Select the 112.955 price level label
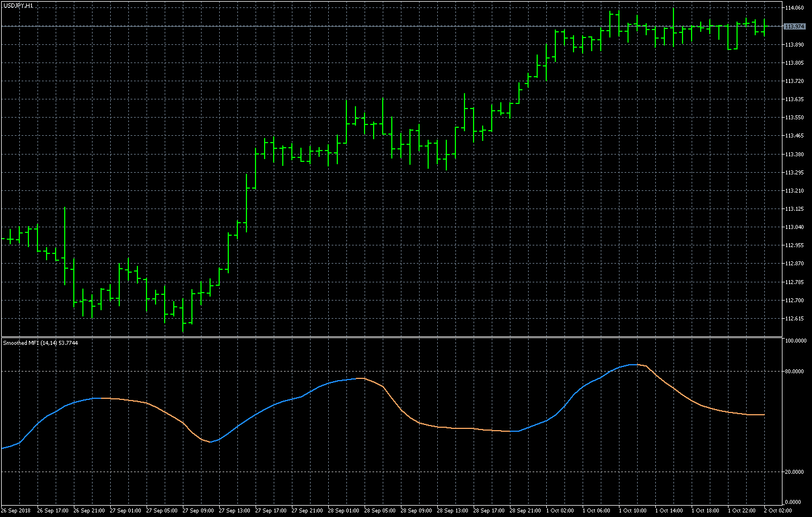The image size is (812, 517). click(x=794, y=245)
